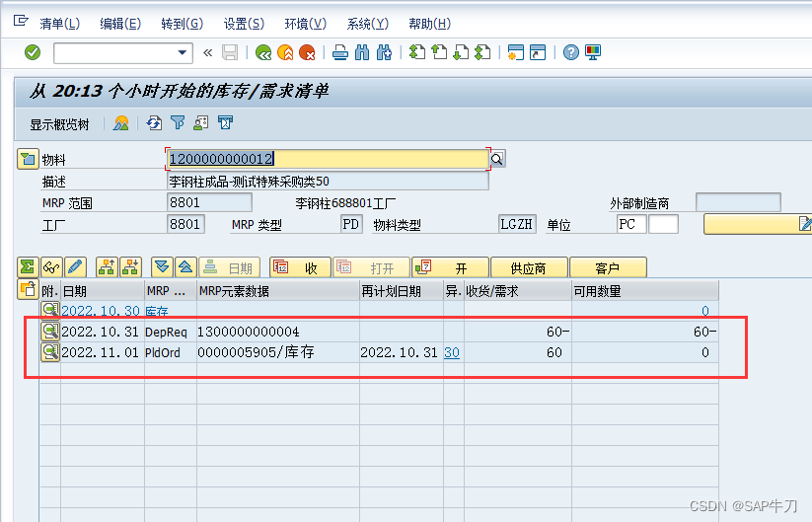812x522 pixels.
Task: Click the glasses display element icon
Action: point(51,267)
